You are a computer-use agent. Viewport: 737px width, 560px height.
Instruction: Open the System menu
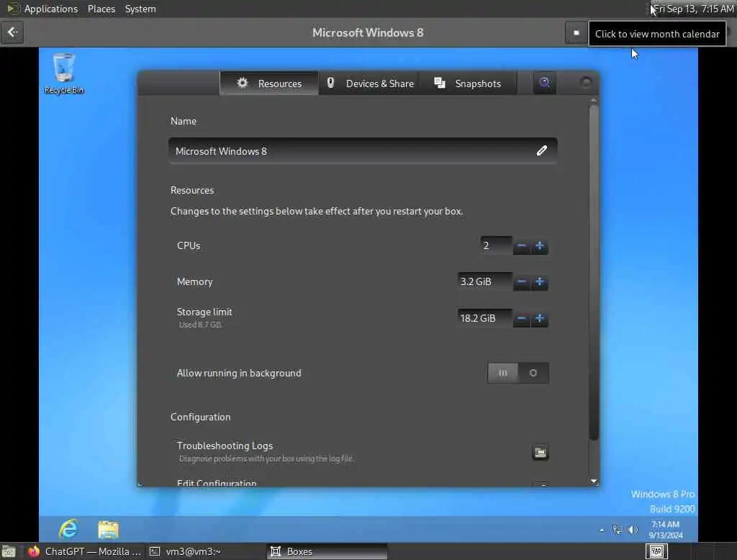(140, 9)
